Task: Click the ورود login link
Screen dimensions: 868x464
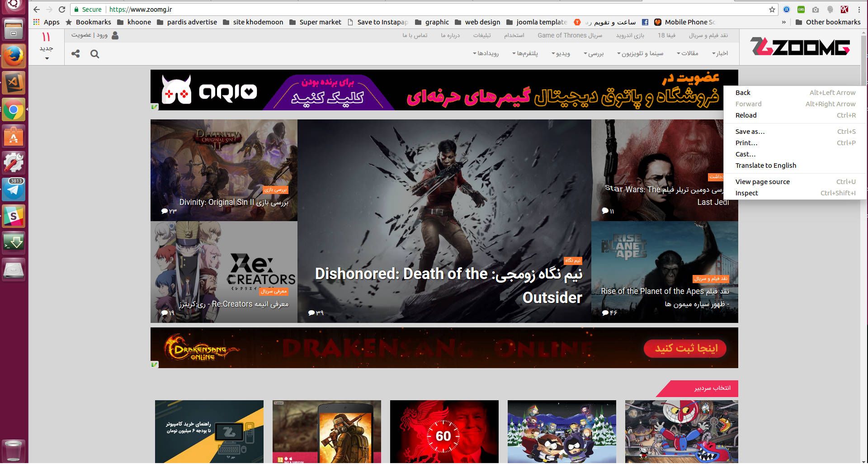Action: (102, 35)
